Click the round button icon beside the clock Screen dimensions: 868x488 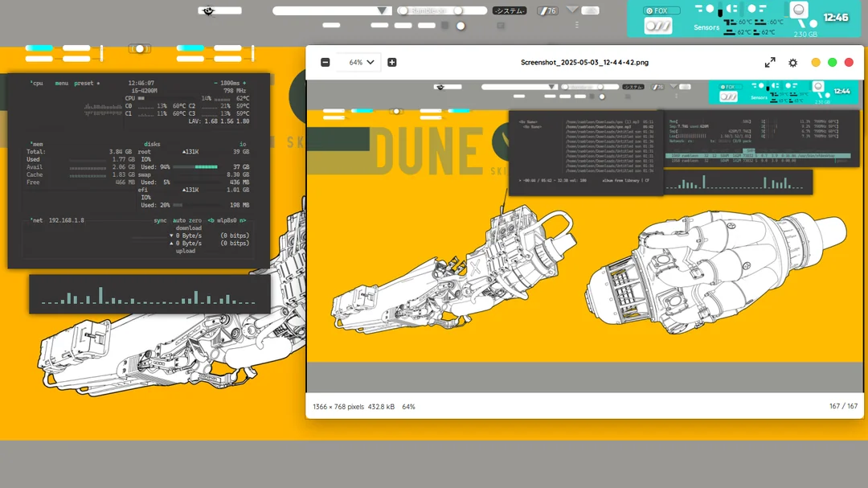coord(799,10)
